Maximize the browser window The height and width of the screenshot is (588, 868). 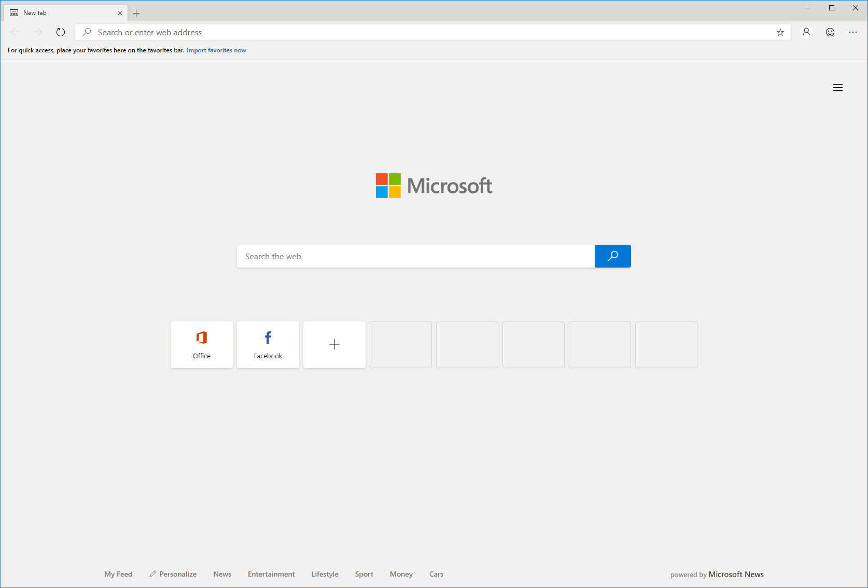[832, 8]
